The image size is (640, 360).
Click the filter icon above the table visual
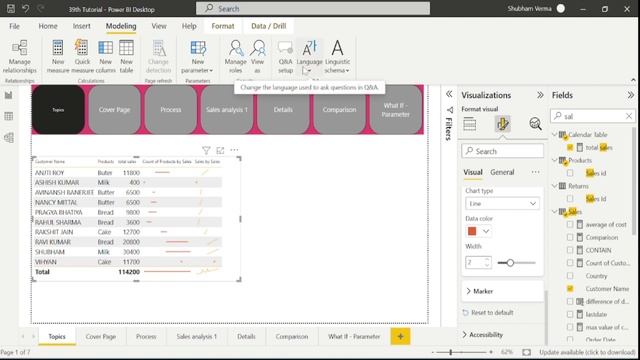(206, 150)
